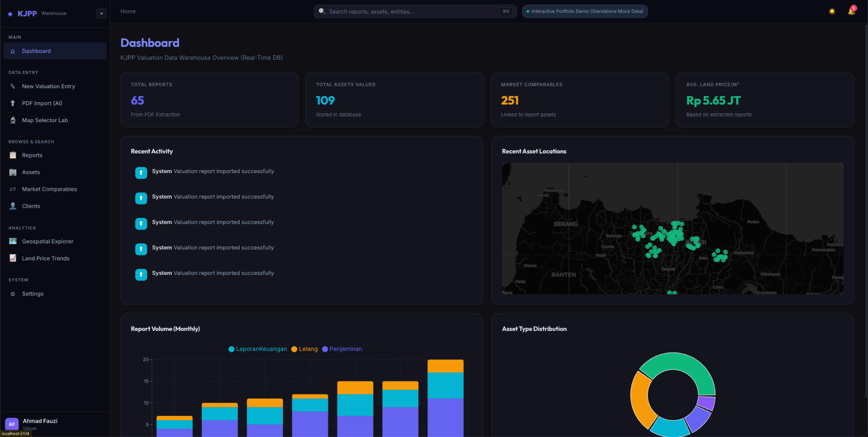Image resolution: width=868 pixels, height=437 pixels.
Task: Toggle Penjaminan legend series visibility
Action: [x=342, y=349]
